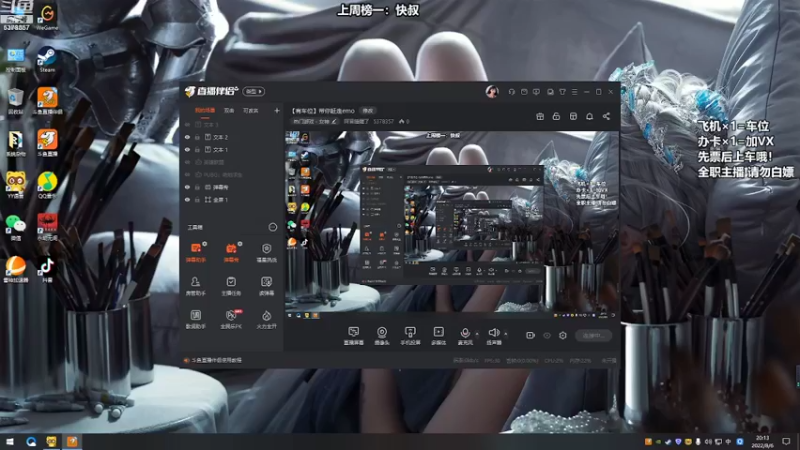Open the hamburger main menu
This screenshot has height=450, width=800.
[574, 92]
